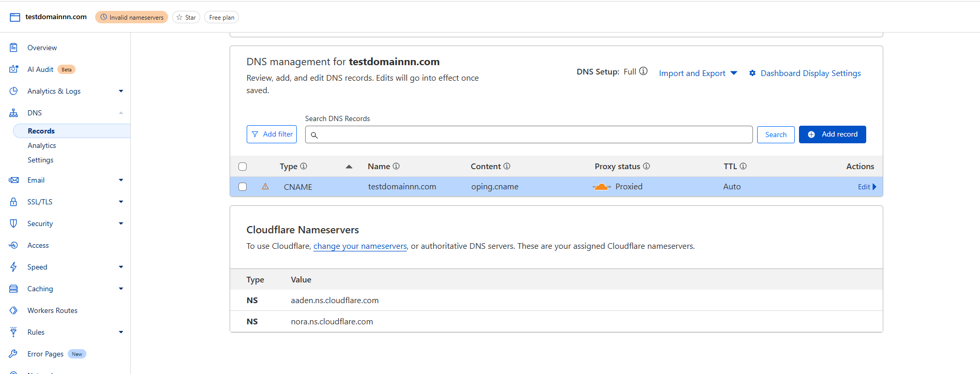Edit the CNAME record via Edit link
The width and height of the screenshot is (980, 374).
click(867, 187)
